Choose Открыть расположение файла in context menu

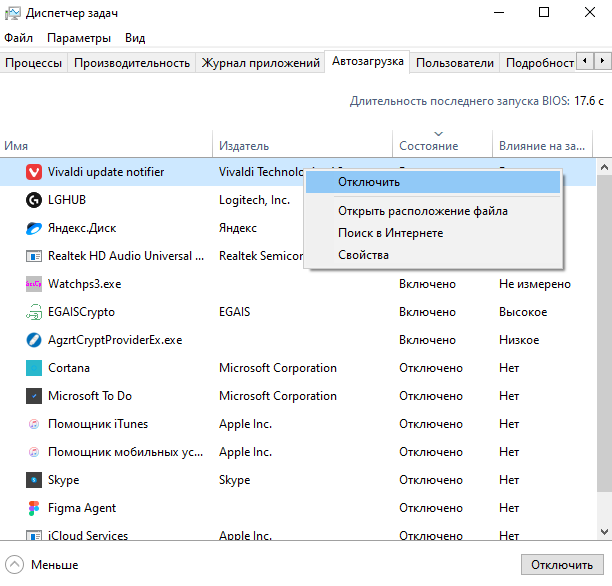tap(433, 211)
